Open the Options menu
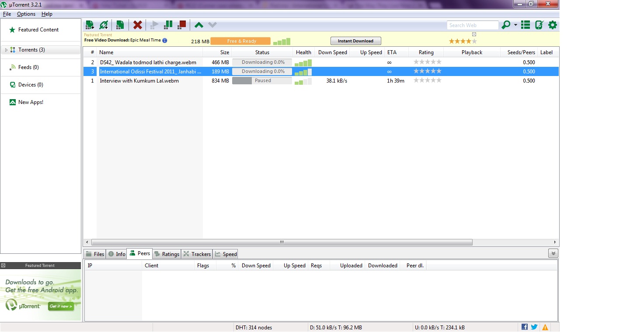Screen dimensions: 644x332 click(x=26, y=14)
